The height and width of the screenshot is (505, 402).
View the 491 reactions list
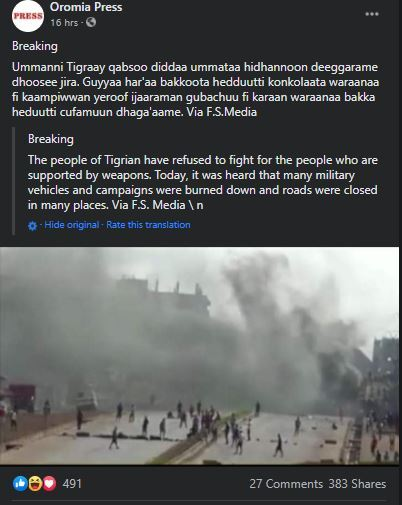72,484
